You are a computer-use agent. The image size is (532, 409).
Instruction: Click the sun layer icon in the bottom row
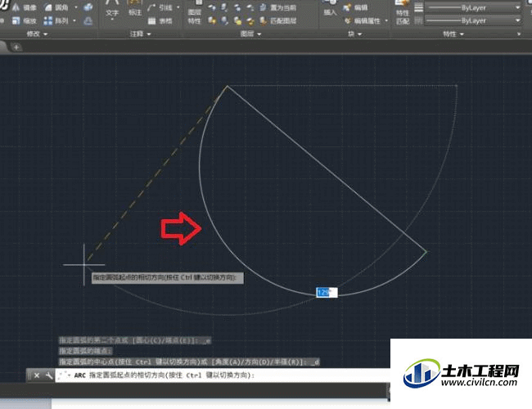(237, 21)
